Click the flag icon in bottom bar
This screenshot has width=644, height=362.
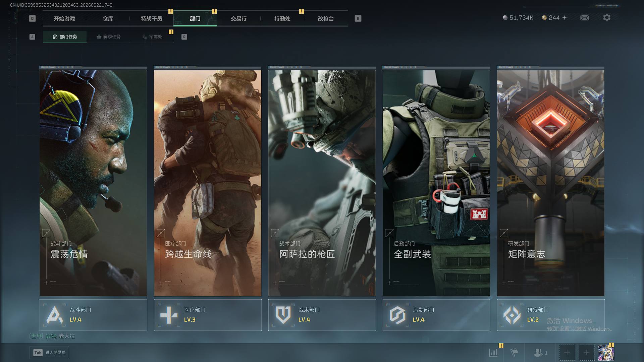click(x=514, y=352)
